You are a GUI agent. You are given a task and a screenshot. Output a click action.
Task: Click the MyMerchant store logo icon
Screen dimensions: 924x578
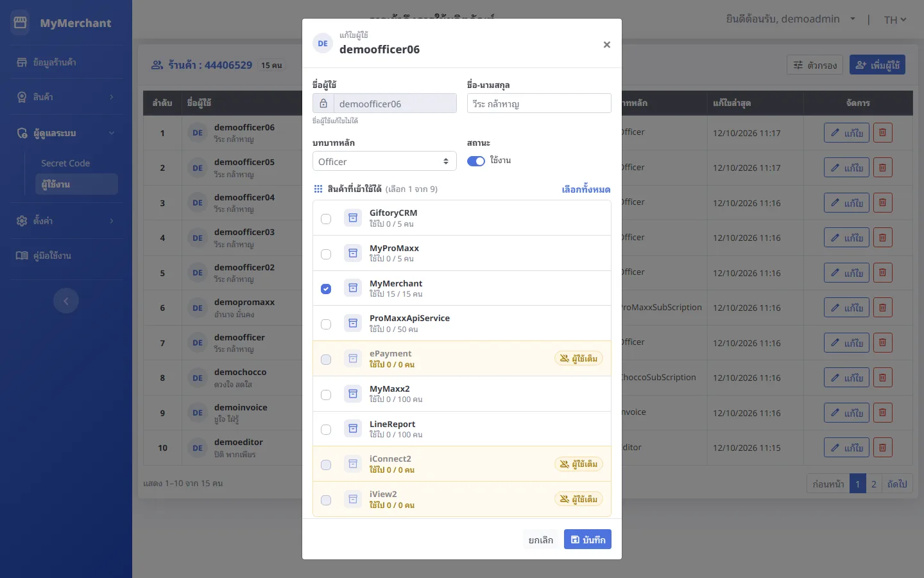pos(21,23)
